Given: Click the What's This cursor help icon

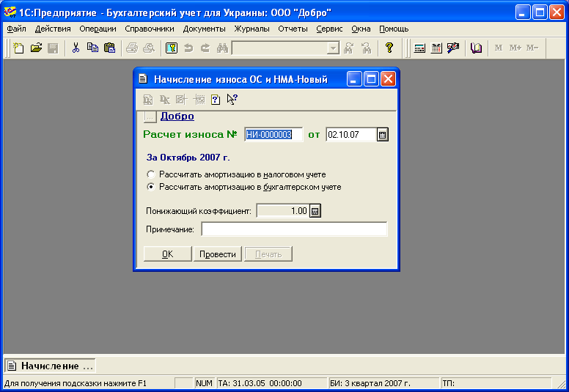Looking at the screenshot, I should pos(232,100).
